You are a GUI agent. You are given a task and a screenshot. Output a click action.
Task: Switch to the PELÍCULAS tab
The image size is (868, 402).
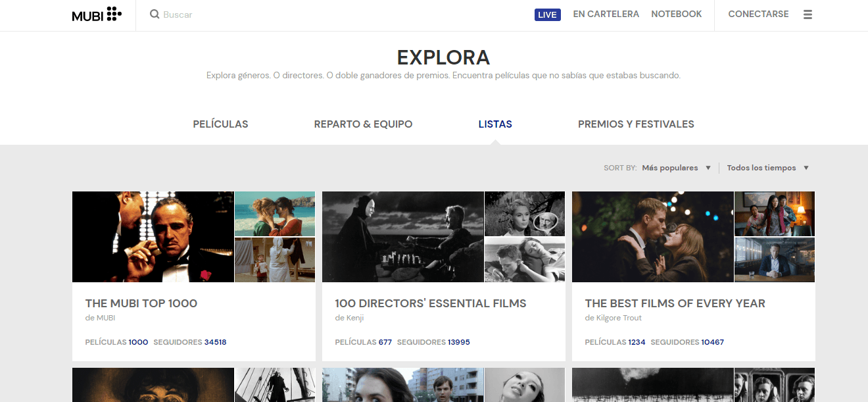pos(220,124)
